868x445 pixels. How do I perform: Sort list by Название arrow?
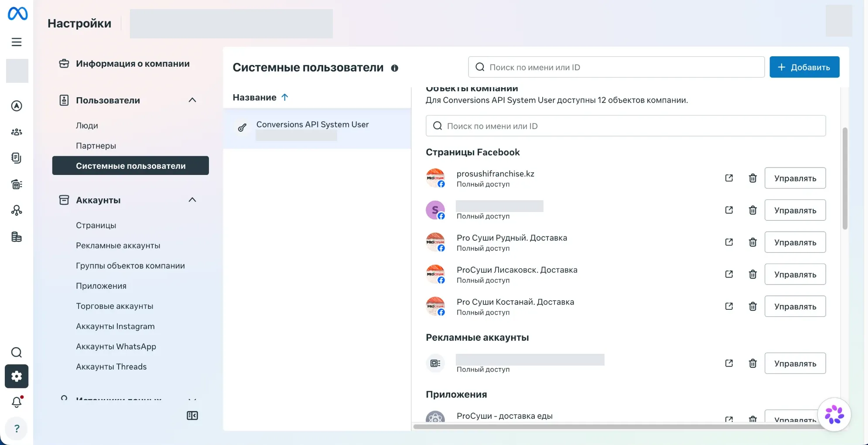285,97
